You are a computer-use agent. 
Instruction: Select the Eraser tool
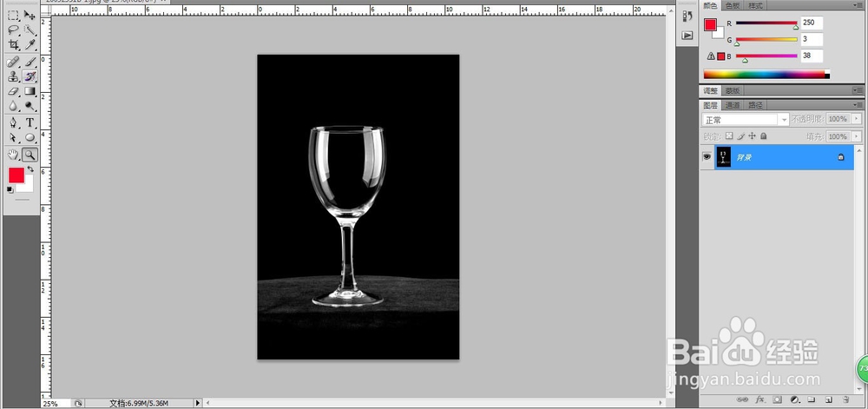[x=14, y=91]
